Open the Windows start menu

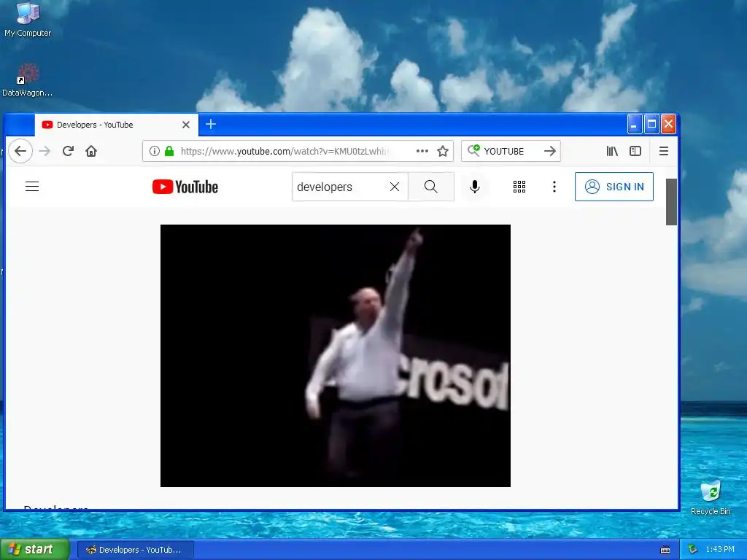pyautogui.click(x=34, y=550)
